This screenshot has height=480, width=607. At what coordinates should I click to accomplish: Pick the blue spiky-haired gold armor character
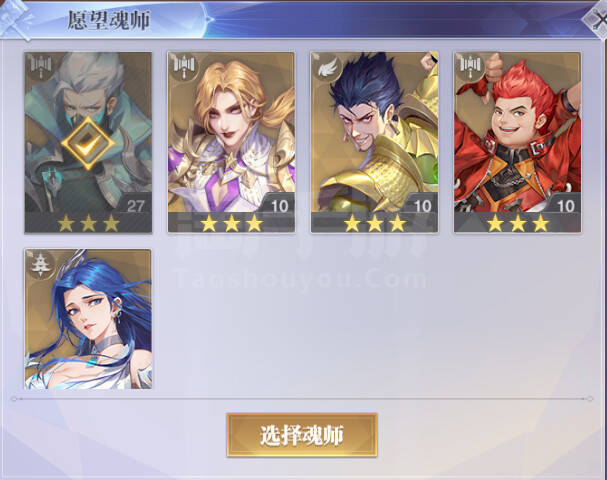374,142
